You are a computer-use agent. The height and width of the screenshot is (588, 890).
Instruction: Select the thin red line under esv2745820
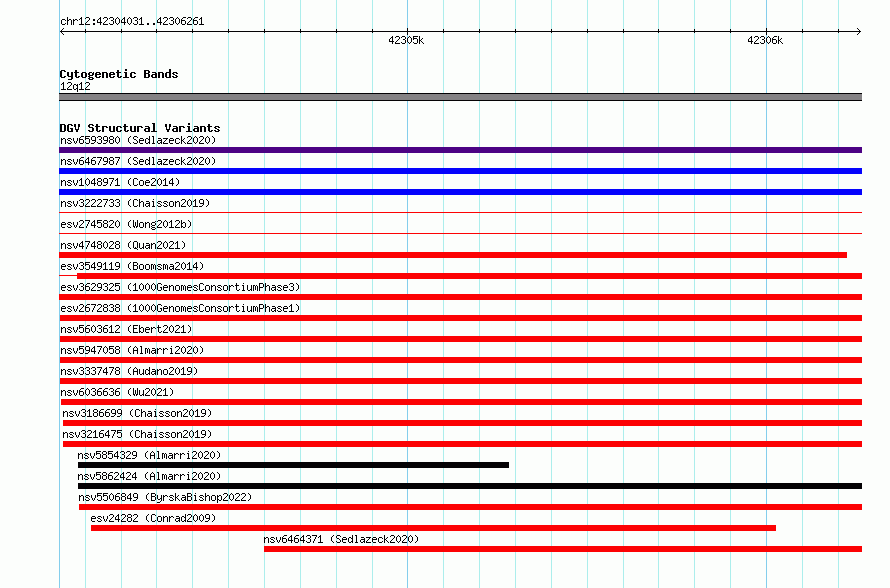(460, 233)
